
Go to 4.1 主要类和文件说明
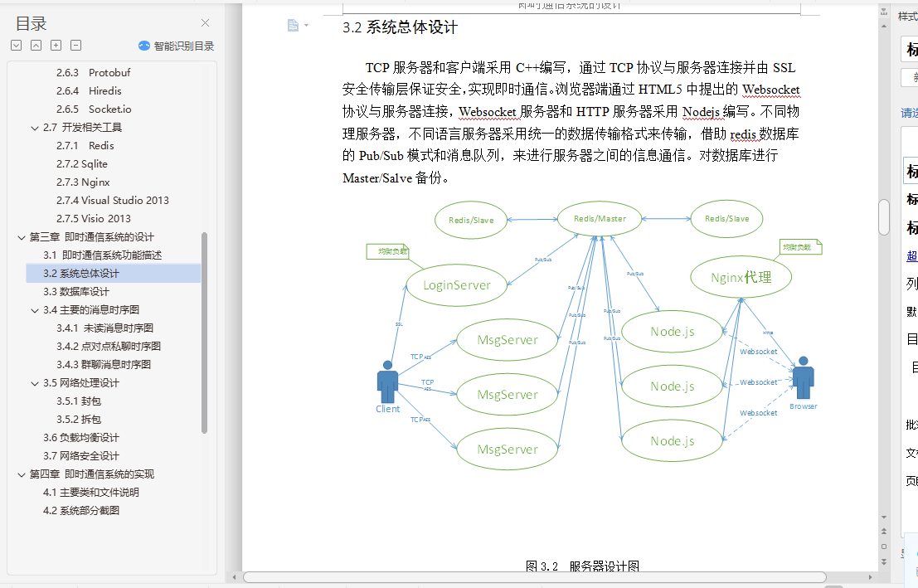pyautogui.click(x=90, y=493)
